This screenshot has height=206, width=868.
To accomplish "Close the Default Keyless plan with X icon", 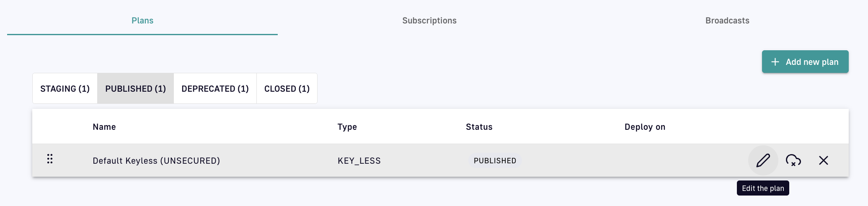I will 823,160.
